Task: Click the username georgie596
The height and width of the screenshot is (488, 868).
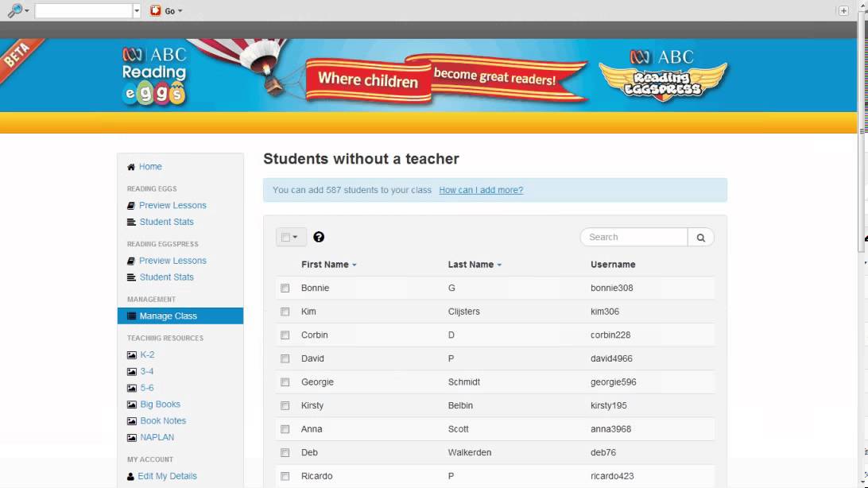Action: click(614, 381)
